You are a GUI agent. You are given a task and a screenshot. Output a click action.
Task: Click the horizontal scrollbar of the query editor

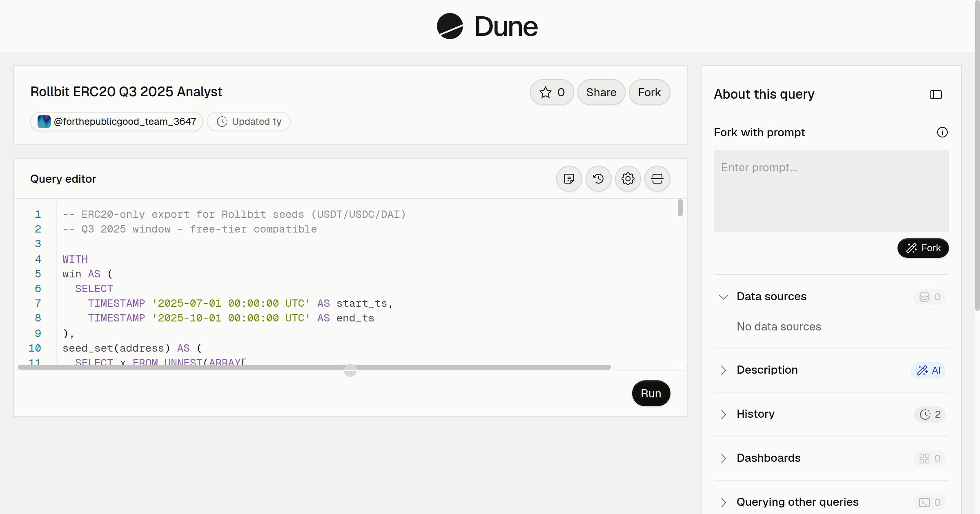(314, 367)
